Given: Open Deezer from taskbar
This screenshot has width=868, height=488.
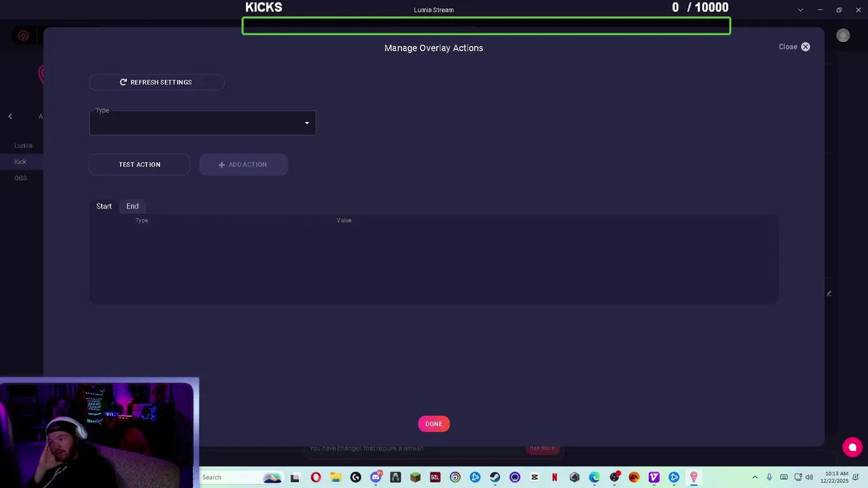Looking at the screenshot, I should click(x=435, y=478).
